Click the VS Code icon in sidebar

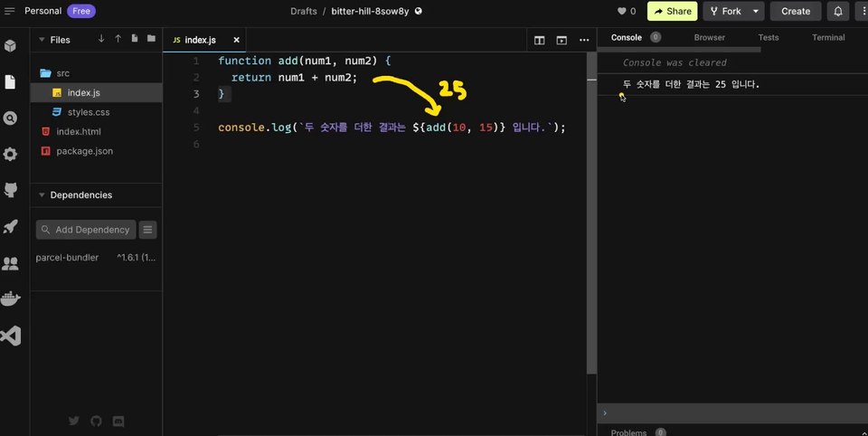[x=11, y=336]
